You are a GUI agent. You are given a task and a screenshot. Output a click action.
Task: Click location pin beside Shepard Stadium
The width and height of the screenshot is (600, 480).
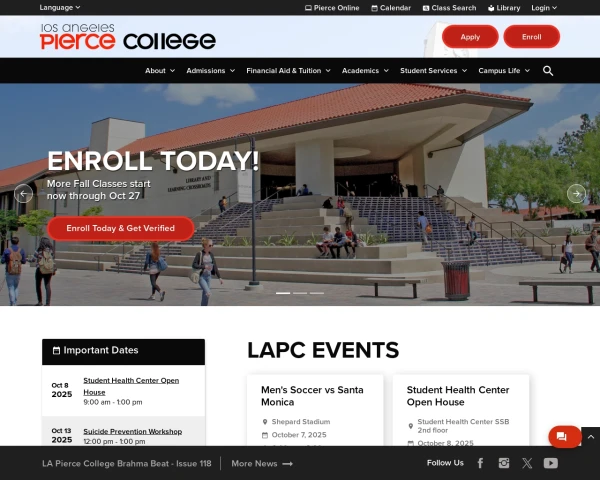click(265, 422)
